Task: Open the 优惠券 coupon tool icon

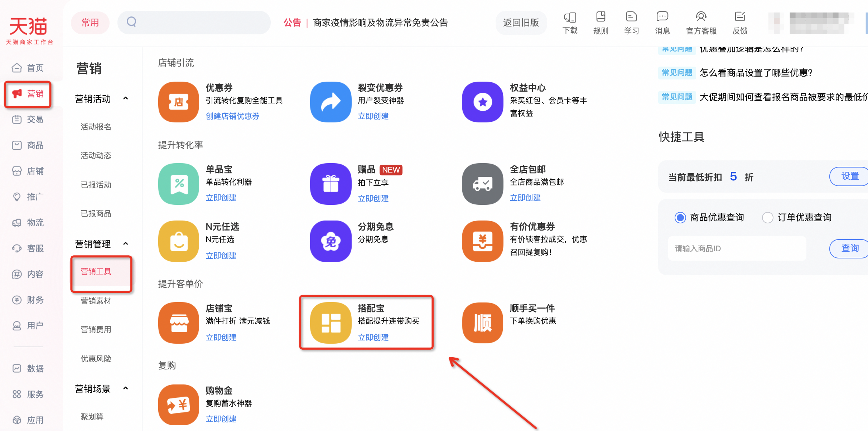Action: click(x=179, y=102)
